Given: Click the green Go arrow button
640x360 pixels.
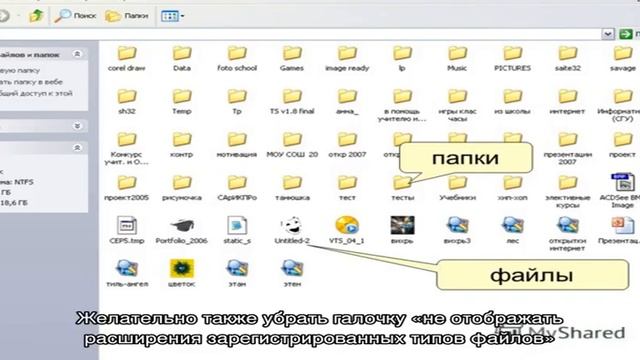Looking at the screenshot, I should (625, 34).
